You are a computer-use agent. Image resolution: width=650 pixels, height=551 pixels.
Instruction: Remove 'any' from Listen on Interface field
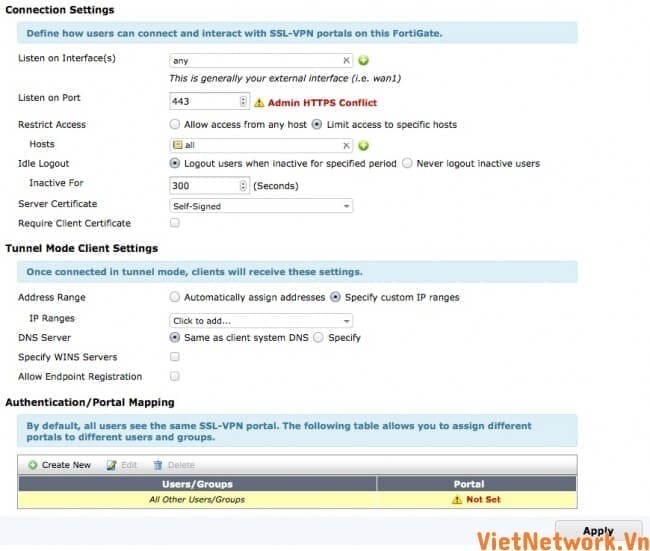346,61
